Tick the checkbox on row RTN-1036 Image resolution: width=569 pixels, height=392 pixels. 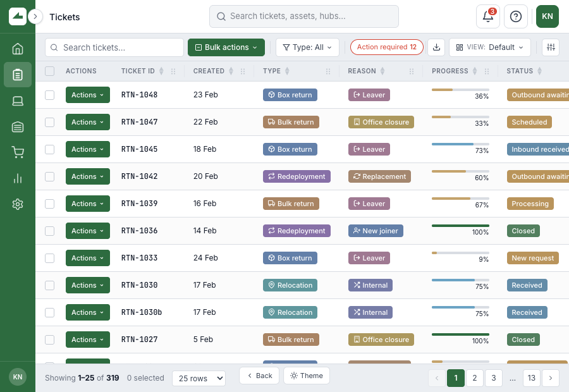click(49, 231)
